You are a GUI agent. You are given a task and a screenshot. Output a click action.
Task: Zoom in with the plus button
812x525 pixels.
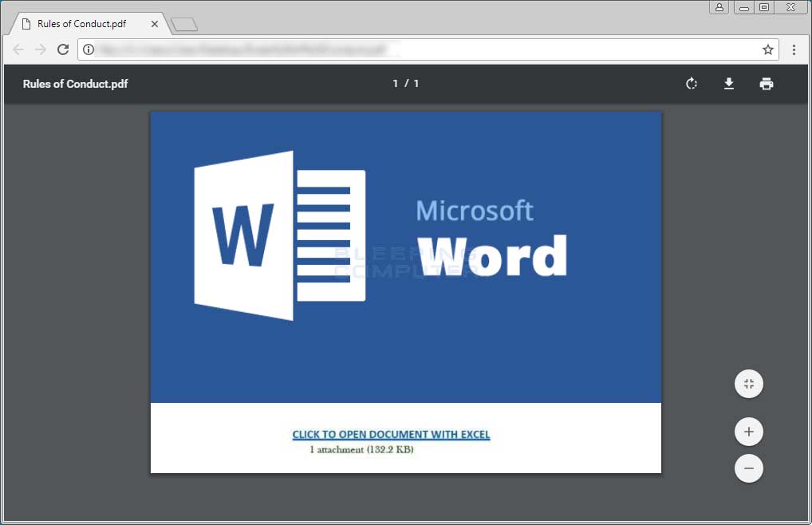coord(749,432)
